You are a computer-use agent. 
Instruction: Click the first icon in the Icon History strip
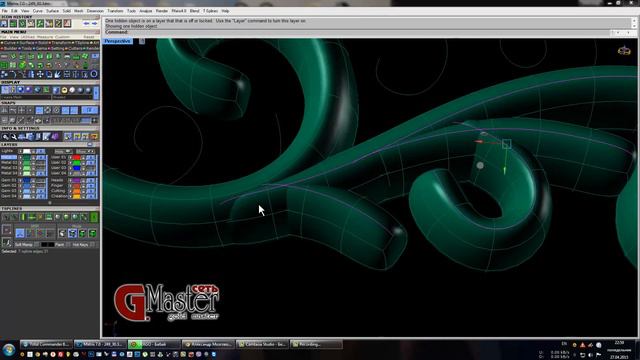4,23
